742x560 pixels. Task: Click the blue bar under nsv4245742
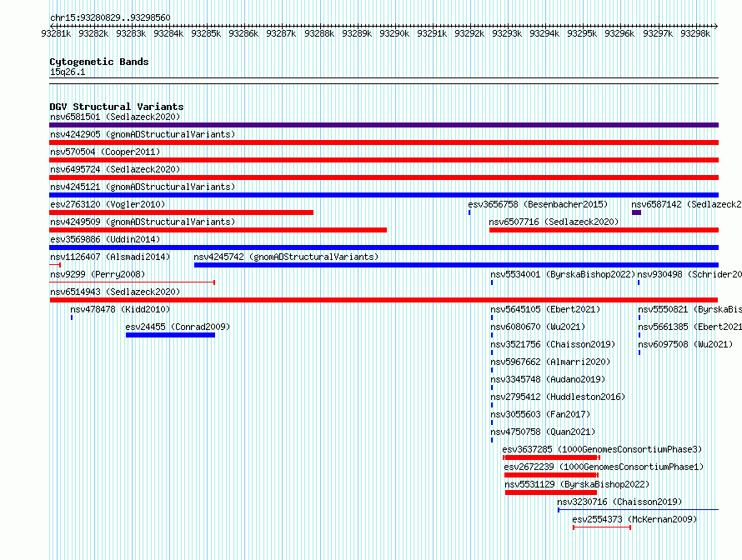(x=456, y=265)
